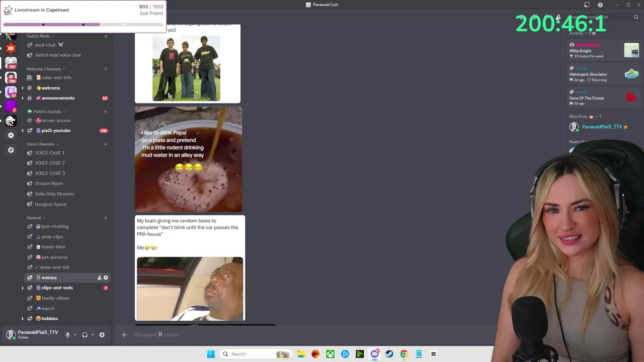The image size is (644, 362).
Task: Switch to the announcements channel
Action: [66, 98]
